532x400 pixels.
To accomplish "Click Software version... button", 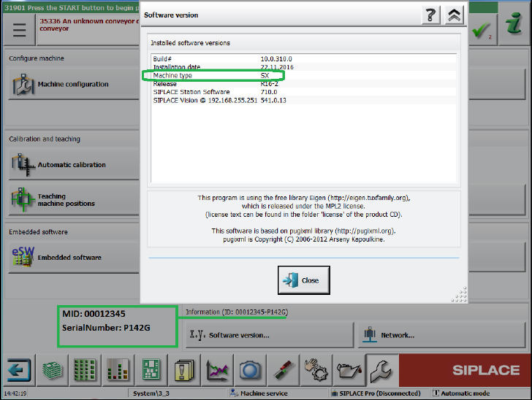I will [270, 335].
